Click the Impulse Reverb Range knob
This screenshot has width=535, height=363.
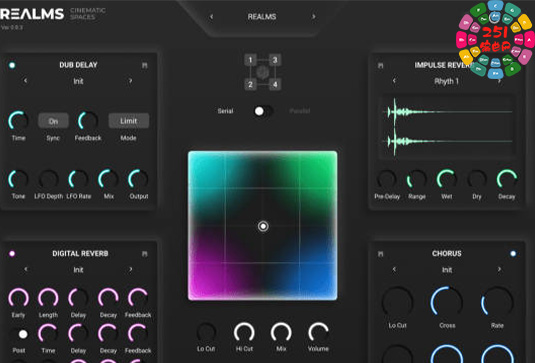[417, 179]
